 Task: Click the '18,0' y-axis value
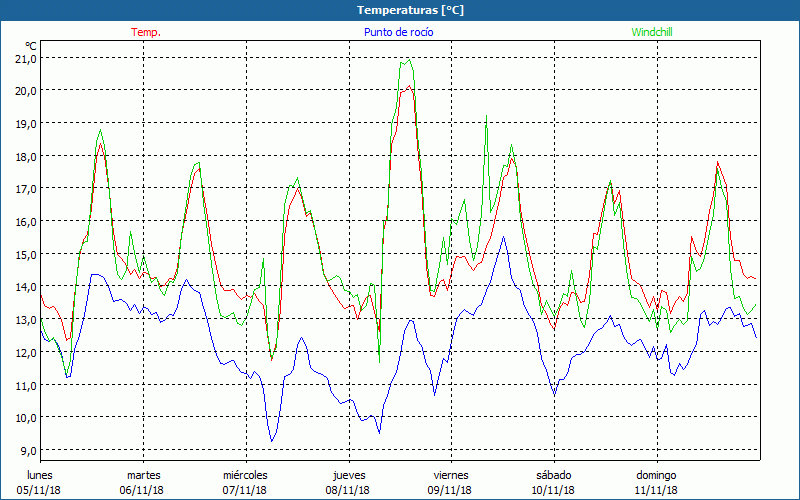coord(26,157)
